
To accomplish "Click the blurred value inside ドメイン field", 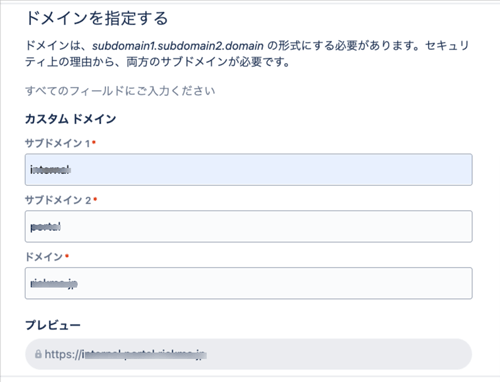I will pos(54,284).
